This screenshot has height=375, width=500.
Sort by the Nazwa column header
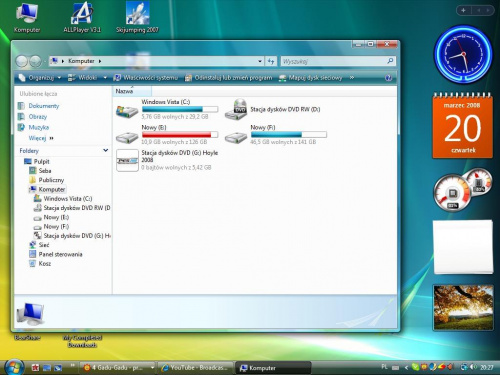132,91
